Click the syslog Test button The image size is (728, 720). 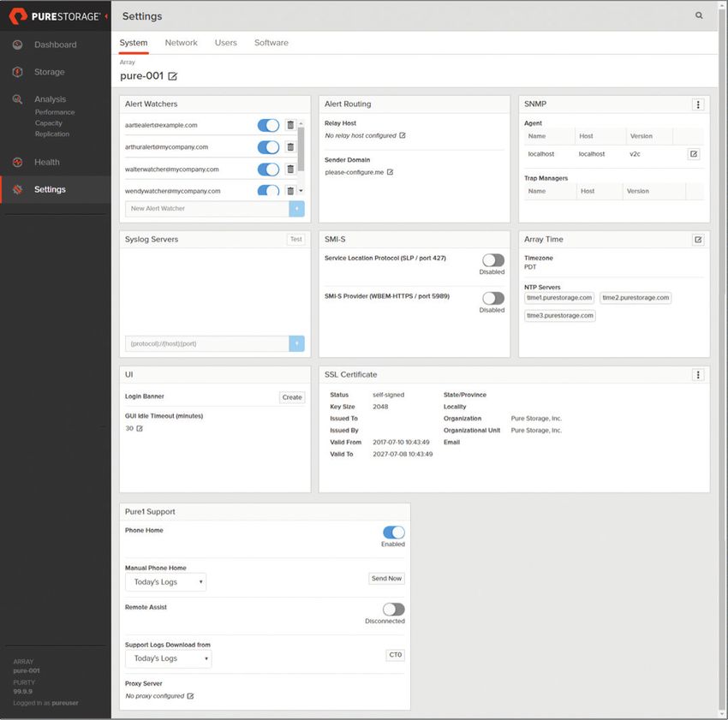pos(295,240)
